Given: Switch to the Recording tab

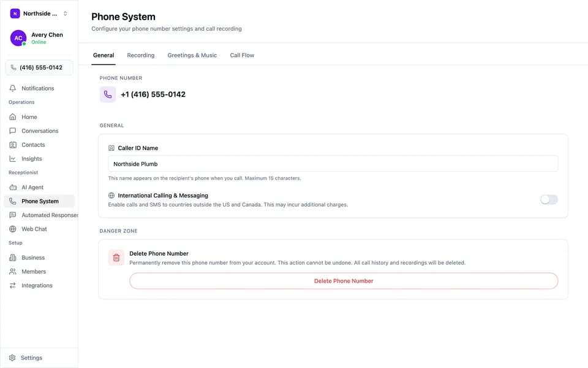Looking at the screenshot, I should click(141, 55).
